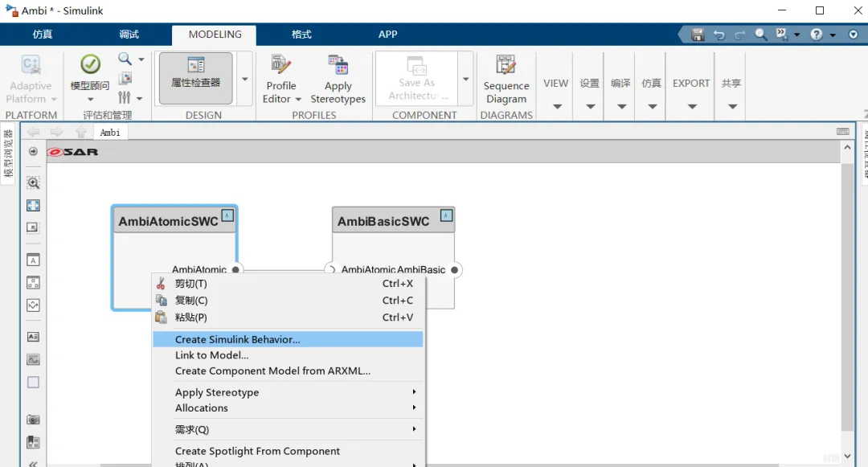
Task: Choose Create Simulink Behavior... menu item
Action: (288, 339)
